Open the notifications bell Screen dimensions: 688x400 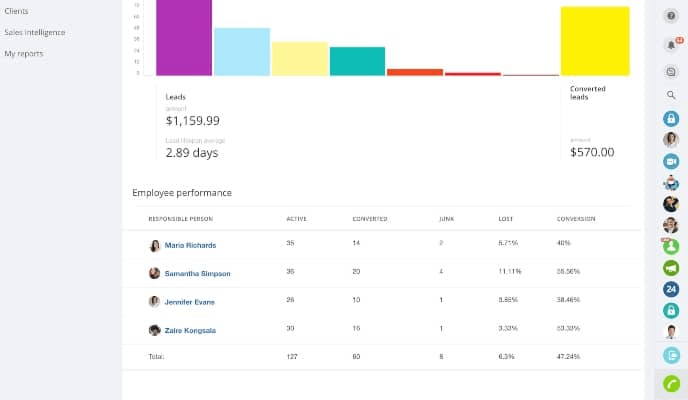coord(671,45)
